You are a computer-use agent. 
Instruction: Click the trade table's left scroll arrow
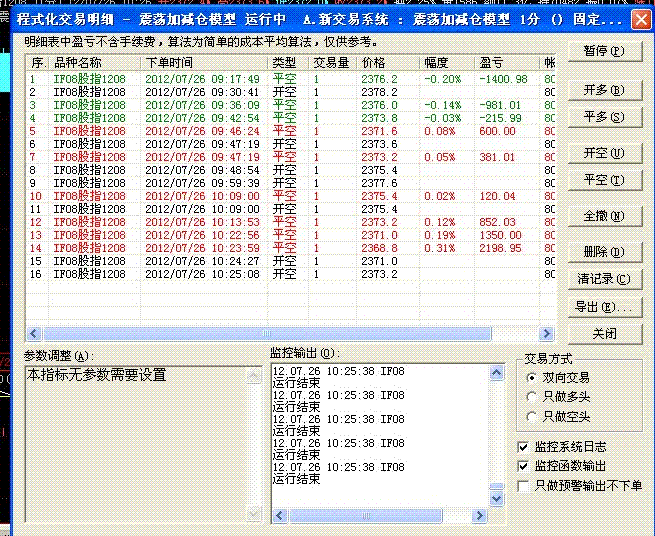(x=34, y=333)
